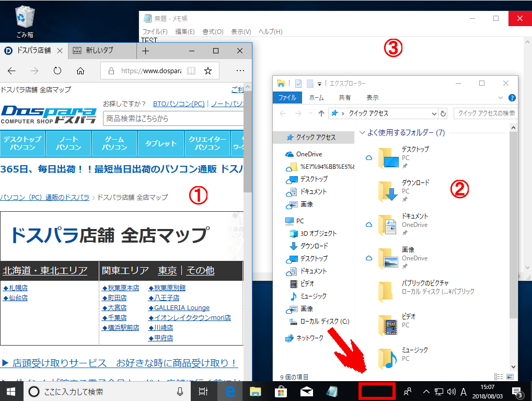Open パブリックのピクチャ folder item
This screenshot has width=532, height=401.
[x=426, y=291]
